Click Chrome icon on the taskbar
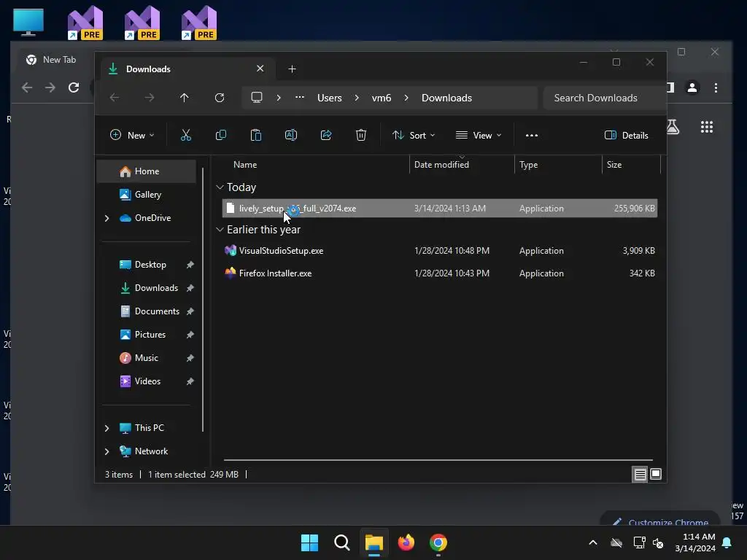This screenshot has width=747, height=560. 438,542
